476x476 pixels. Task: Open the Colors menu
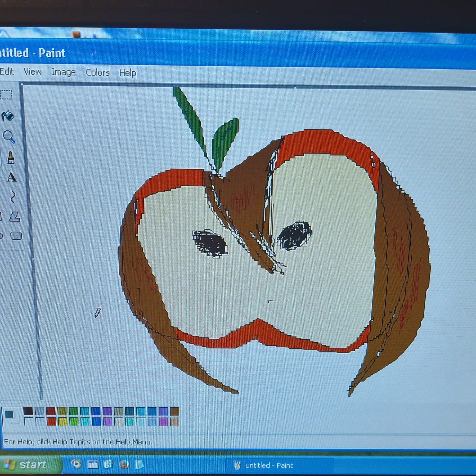tap(97, 73)
